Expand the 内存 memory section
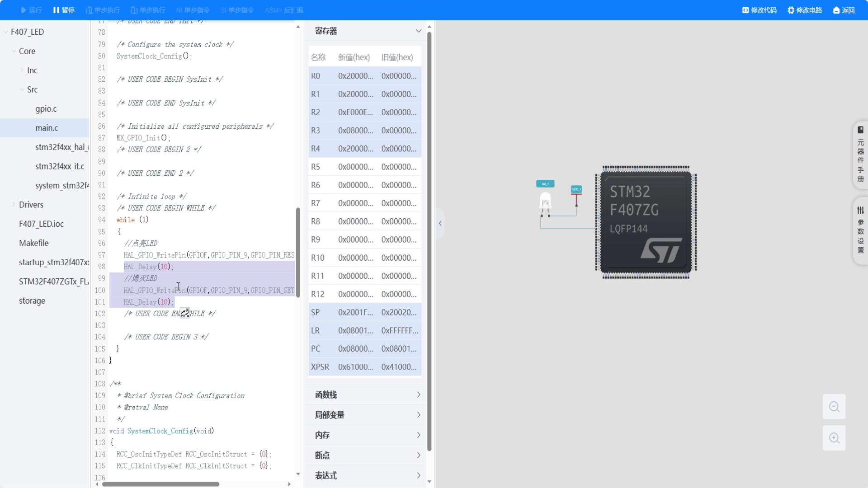Viewport: 868px width, 488px height. point(418,435)
